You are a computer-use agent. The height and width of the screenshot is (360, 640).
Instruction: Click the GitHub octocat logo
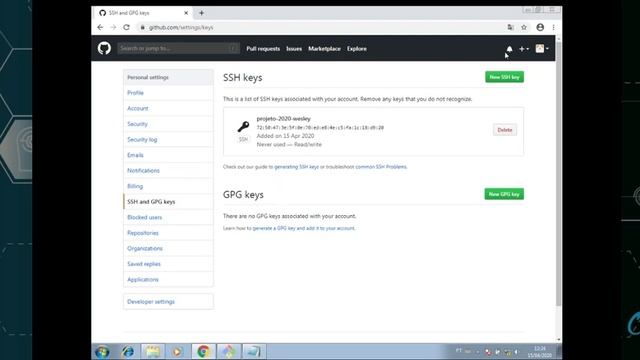(104, 49)
